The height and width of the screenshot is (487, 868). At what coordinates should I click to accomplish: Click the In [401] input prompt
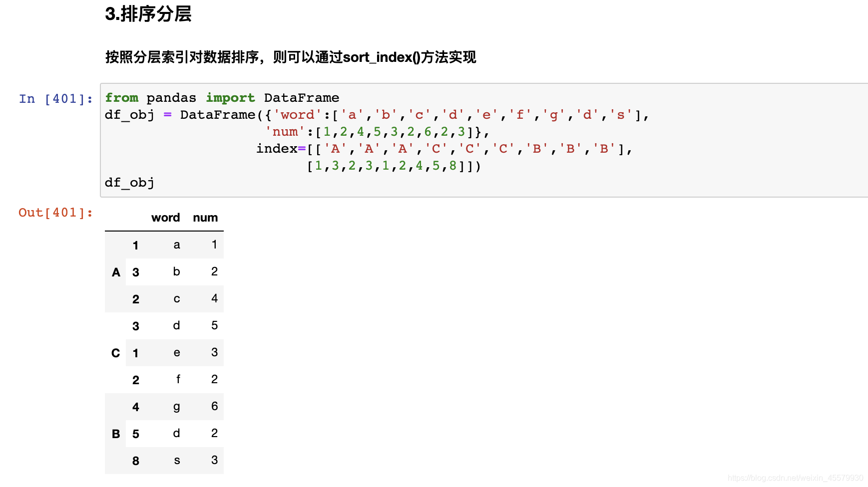coord(56,99)
